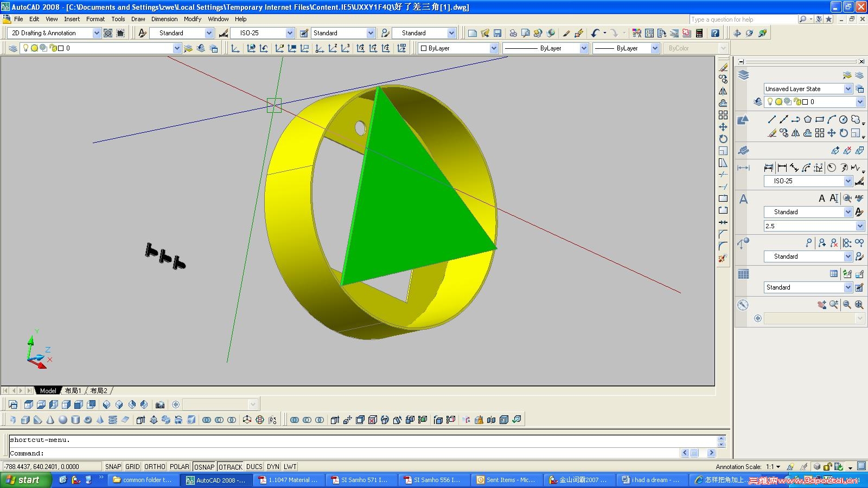Click the Camera view icon

[159, 404]
